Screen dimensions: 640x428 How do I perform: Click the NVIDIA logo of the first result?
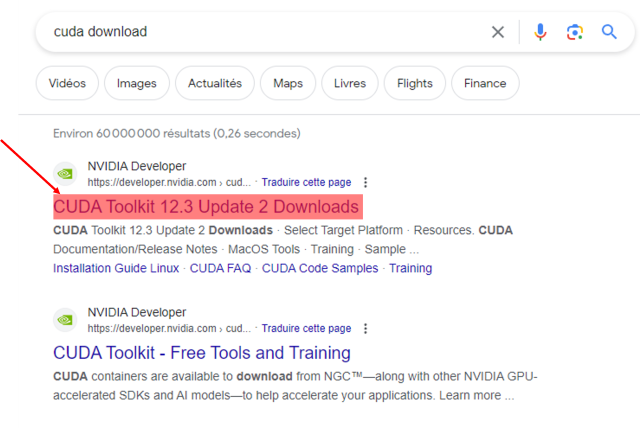(x=65, y=174)
